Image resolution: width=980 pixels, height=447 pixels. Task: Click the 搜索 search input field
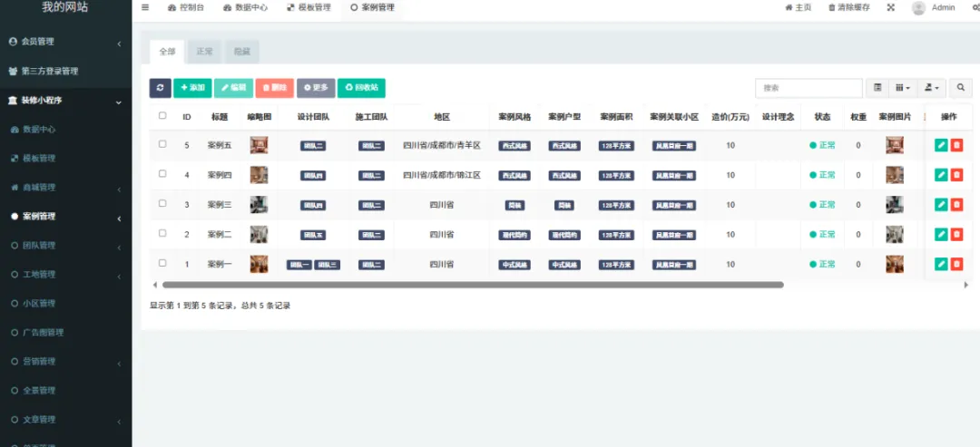click(x=808, y=88)
